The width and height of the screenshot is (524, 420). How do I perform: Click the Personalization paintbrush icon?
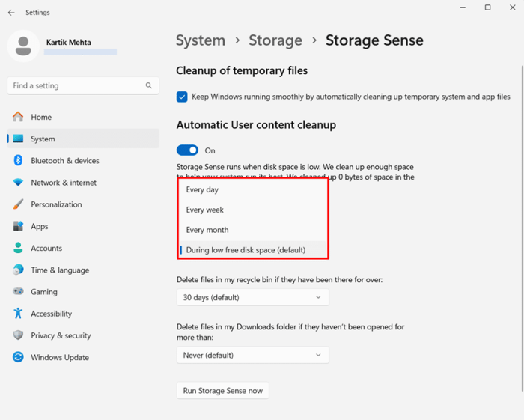[18, 204]
